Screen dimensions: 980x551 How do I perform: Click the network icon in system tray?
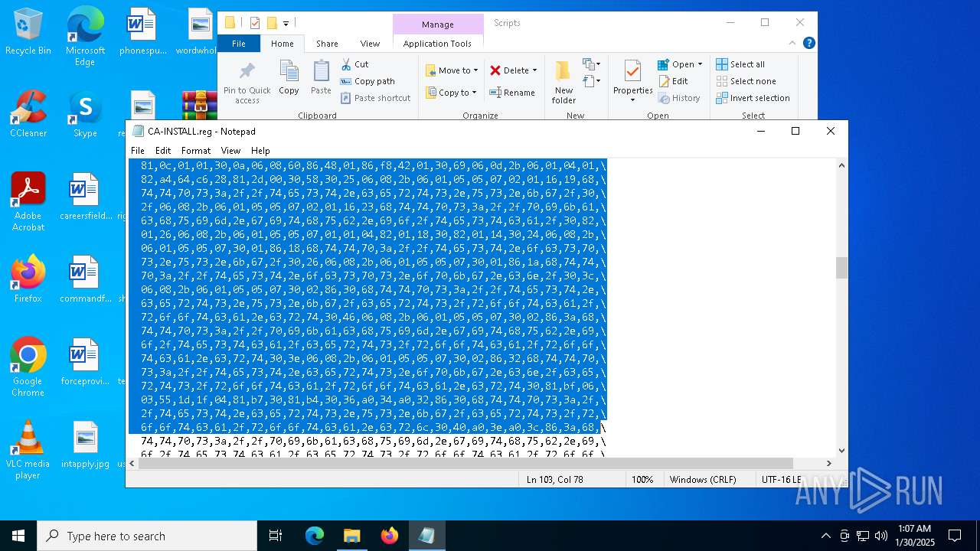point(863,536)
